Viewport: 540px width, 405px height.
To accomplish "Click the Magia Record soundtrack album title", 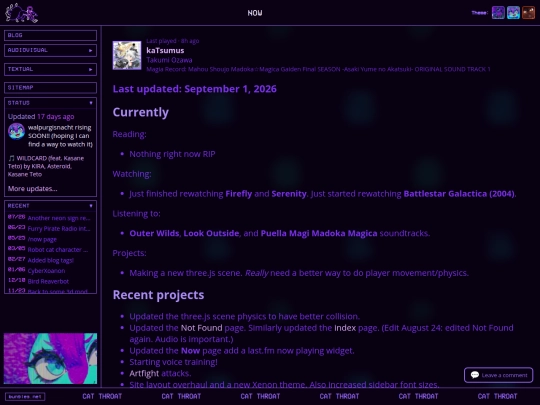I will click(318, 69).
